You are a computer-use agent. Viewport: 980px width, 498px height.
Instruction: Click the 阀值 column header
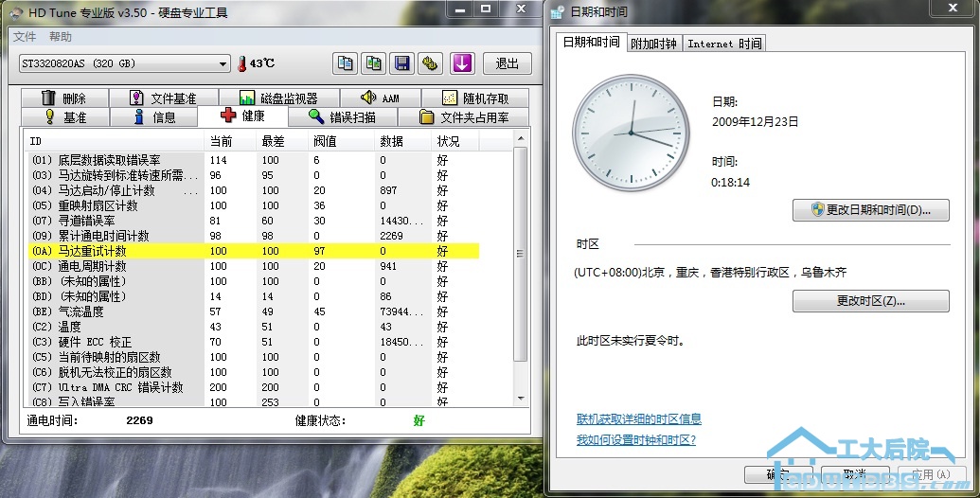click(341, 141)
